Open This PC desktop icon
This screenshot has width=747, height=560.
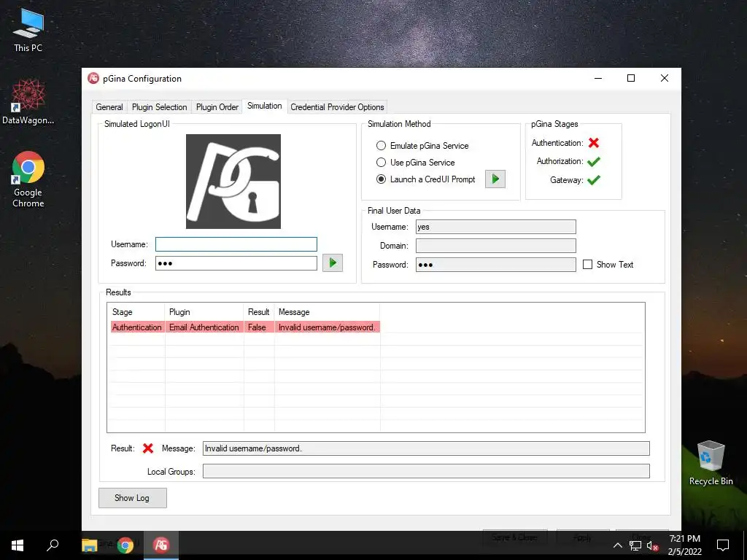(x=28, y=31)
